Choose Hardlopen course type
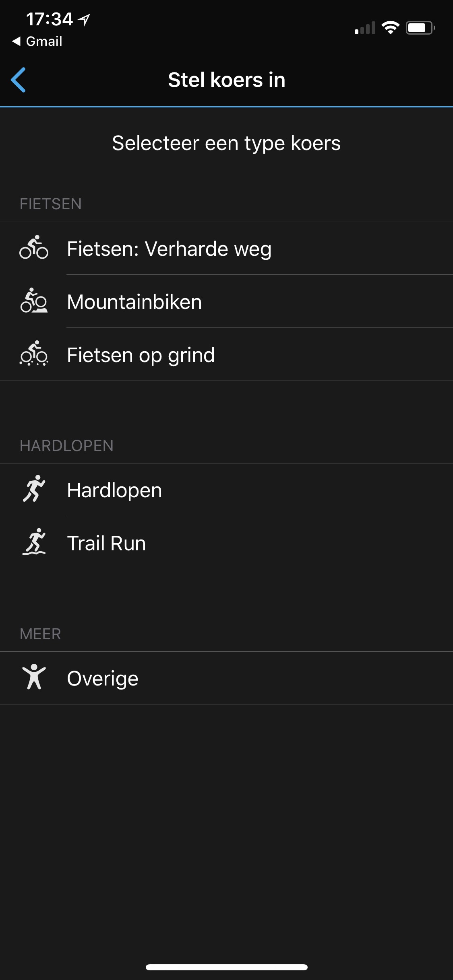This screenshot has width=453, height=980. tap(226, 490)
